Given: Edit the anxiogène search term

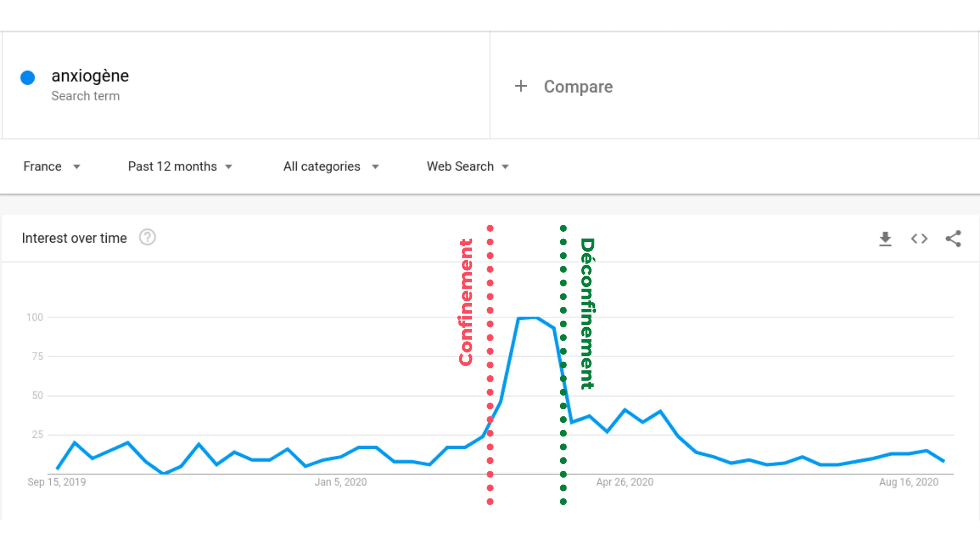Looking at the screenshot, I should 90,76.
